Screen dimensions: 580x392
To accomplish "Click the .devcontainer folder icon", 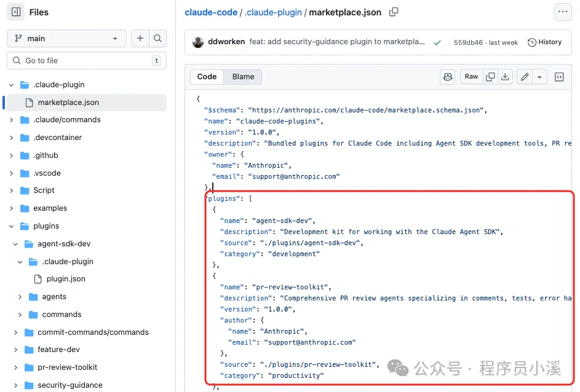I will [25, 138].
